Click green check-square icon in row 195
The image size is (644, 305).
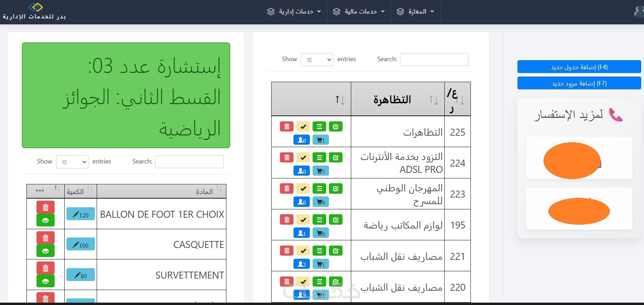pos(336,219)
